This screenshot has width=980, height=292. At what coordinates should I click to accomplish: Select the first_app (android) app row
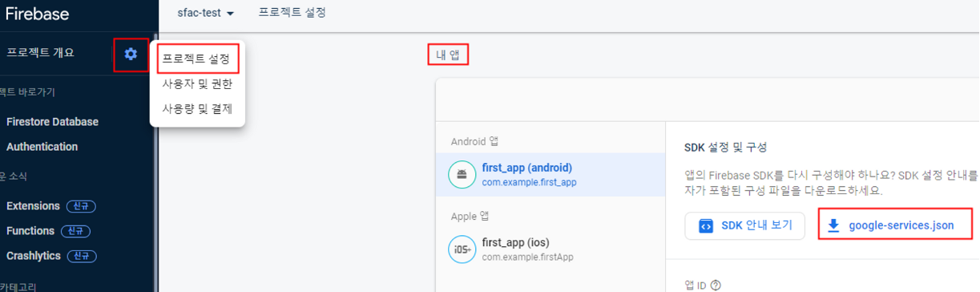[550, 174]
